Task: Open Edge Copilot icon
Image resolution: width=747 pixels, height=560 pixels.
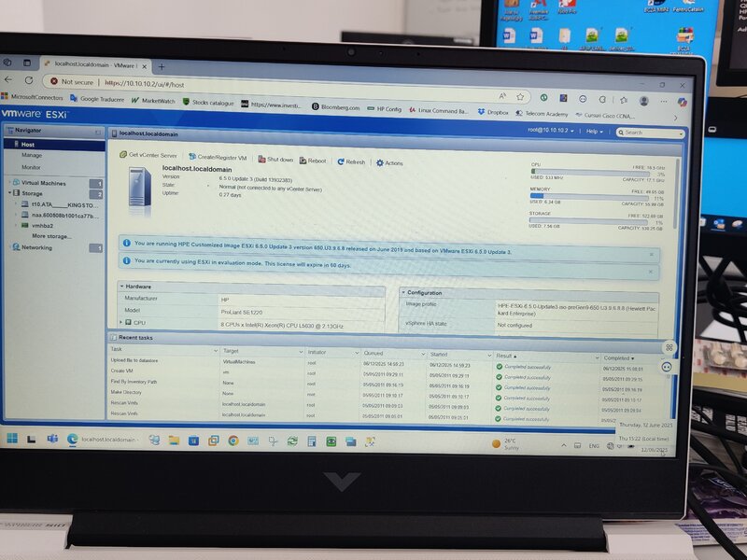Action: pyautogui.click(x=683, y=102)
